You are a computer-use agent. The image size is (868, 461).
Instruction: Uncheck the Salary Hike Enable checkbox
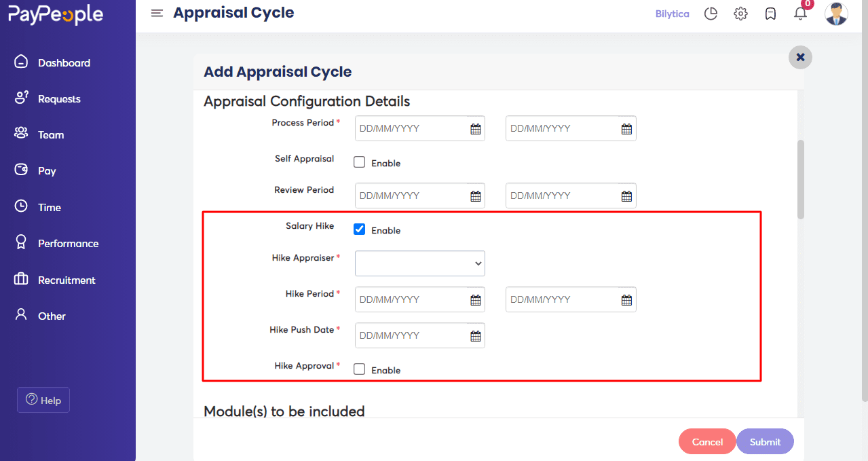click(360, 229)
